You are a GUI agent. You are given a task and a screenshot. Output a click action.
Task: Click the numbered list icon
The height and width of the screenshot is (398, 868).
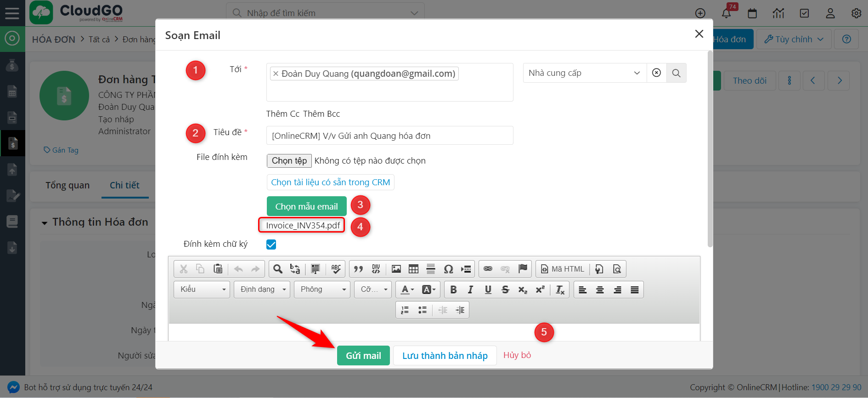point(405,310)
